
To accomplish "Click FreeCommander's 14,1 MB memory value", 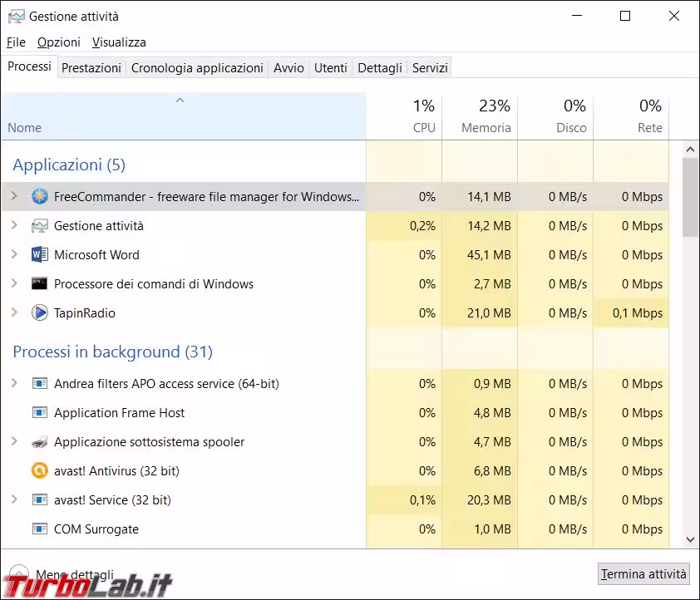I will (489, 197).
